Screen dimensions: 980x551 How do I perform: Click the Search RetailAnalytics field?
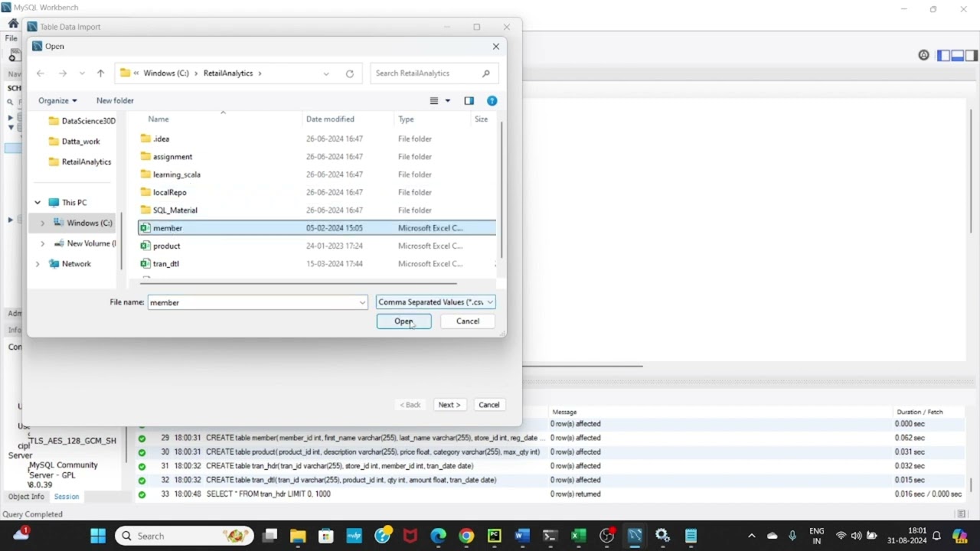(x=434, y=73)
